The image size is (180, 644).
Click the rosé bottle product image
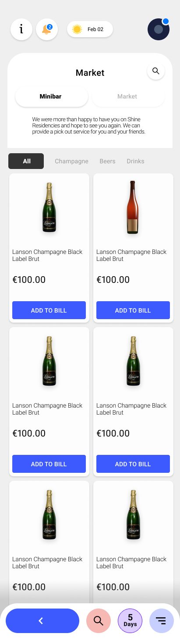coord(133,207)
